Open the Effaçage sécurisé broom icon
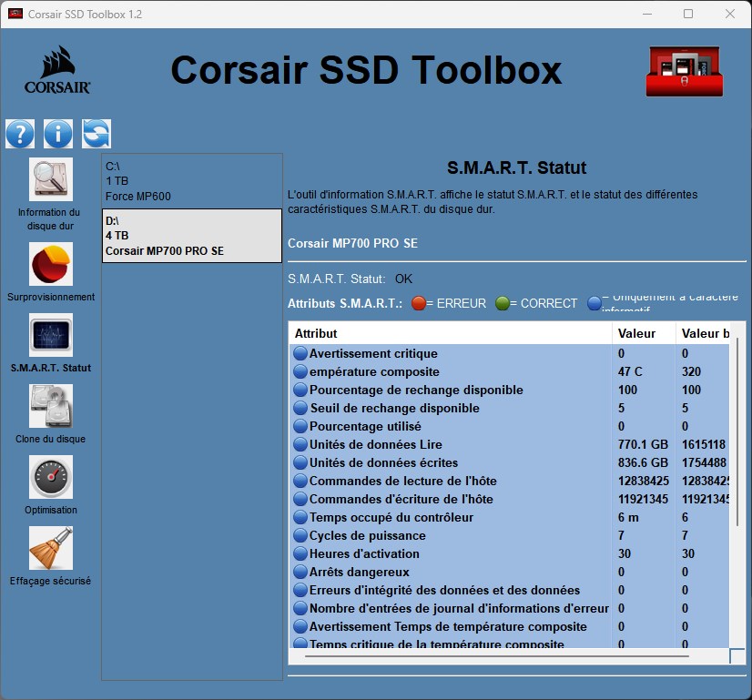This screenshot has width=752, height=700. coord(51,548)
